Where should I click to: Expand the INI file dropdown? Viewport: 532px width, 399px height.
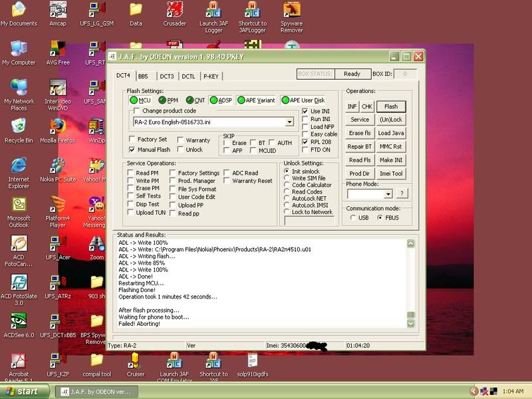[289, 122]
